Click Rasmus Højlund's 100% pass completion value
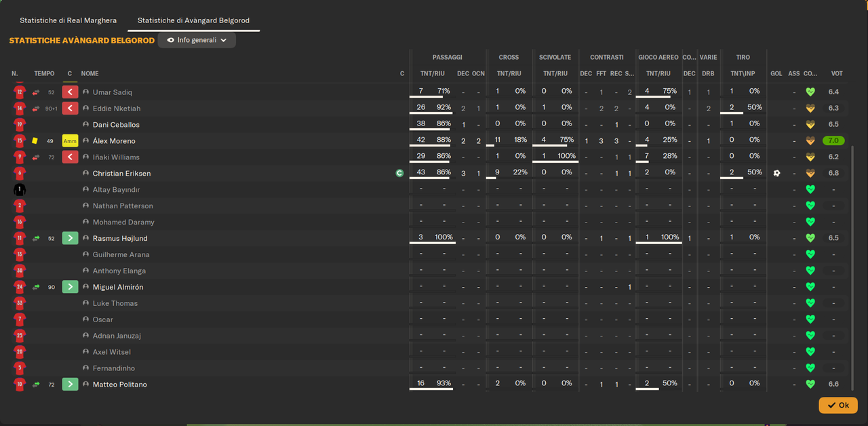The height and width of the screenshot is (426, 868). (444, 237)
